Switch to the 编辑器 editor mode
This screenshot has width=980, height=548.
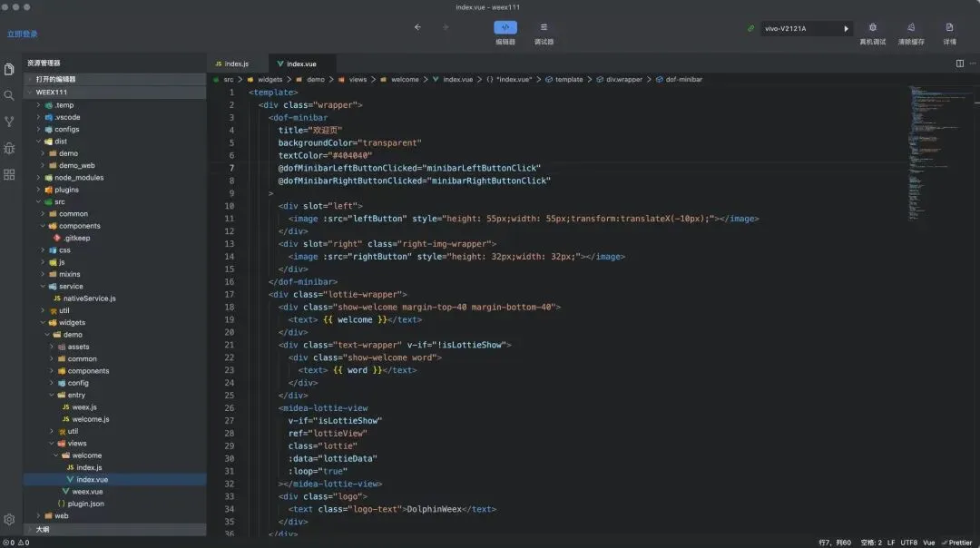505,34
